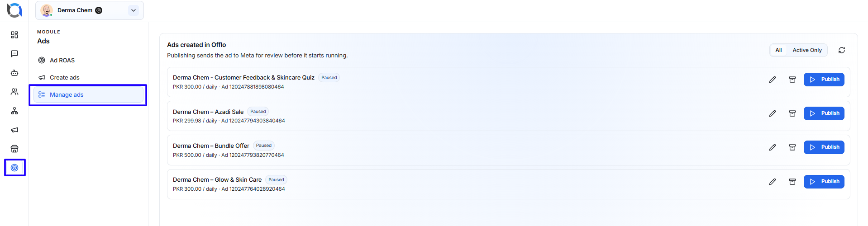Open the bot assistant sidebar icon

click(x=14, y=73)
